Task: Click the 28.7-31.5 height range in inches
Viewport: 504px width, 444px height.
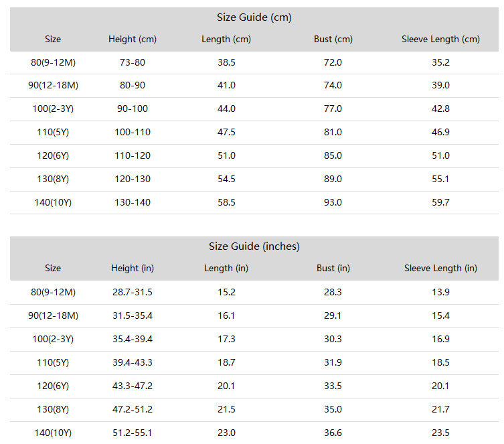Action: tap(133, 292)
